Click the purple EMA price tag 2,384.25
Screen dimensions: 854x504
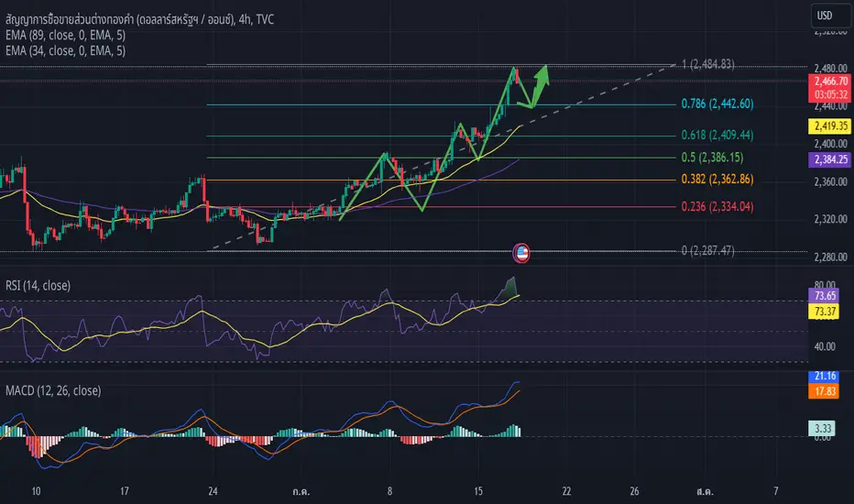(830, 159)
